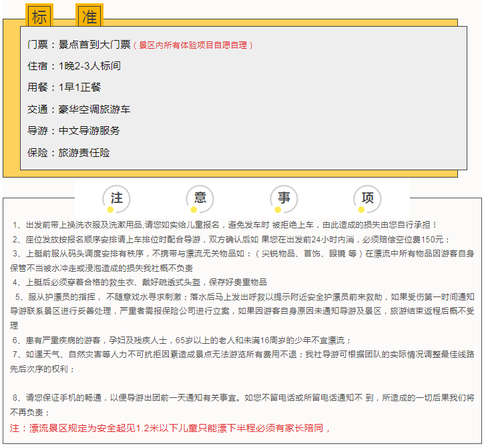Screen dimensions: 486x448
Task: Click notice 1 about '出发前带上换洗衣服'
Action: [x=225, y=225]
